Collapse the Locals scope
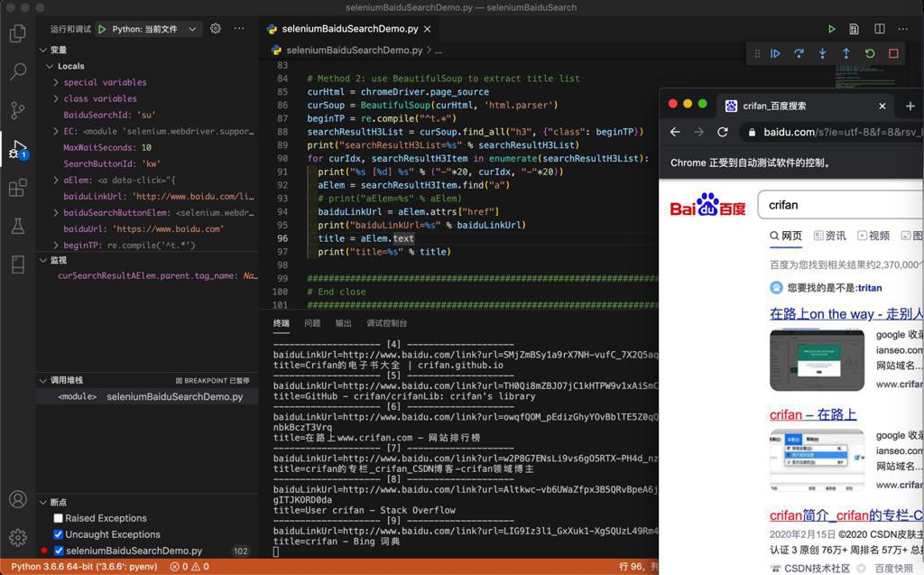 click(x=51, y=66)
